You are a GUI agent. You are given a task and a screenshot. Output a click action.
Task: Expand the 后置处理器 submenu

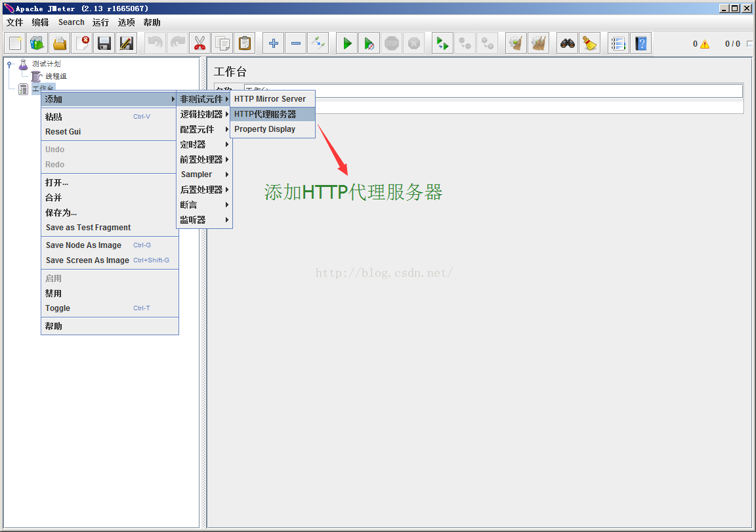pos(204,190)
